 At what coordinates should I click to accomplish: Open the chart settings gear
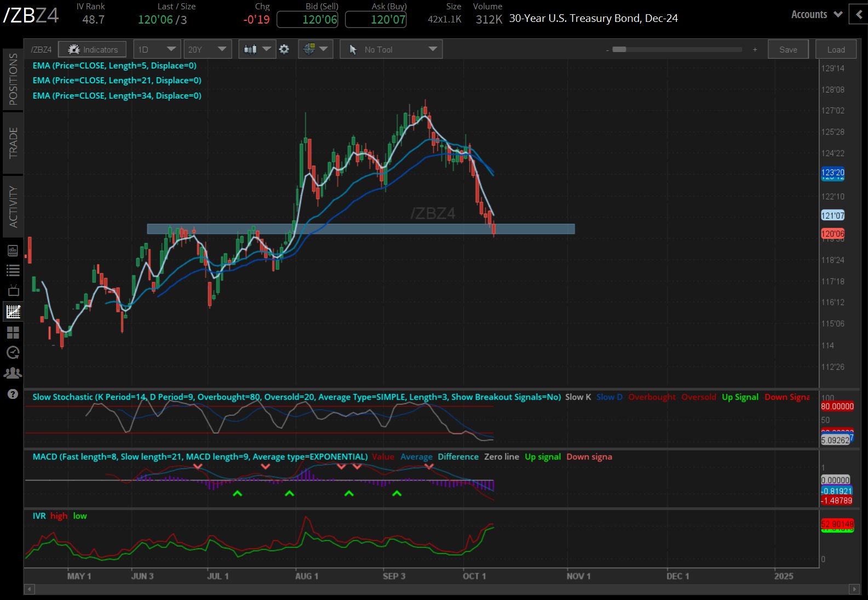click(284, 49)
